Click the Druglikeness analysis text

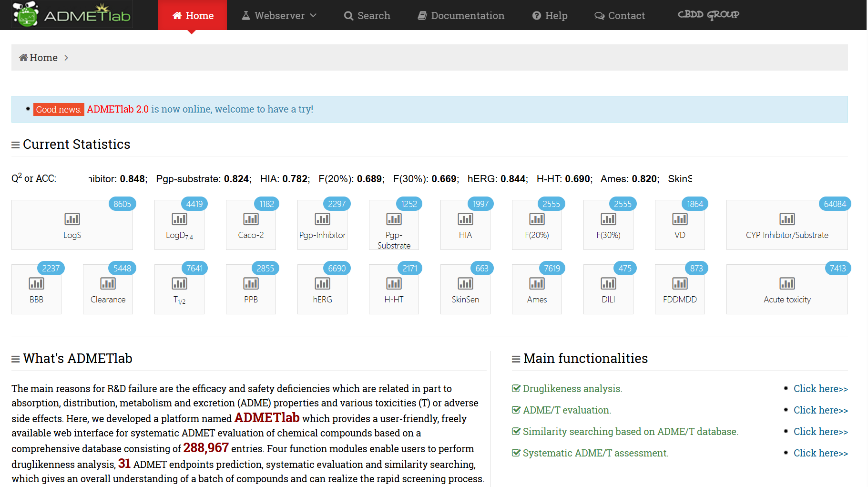572,389
